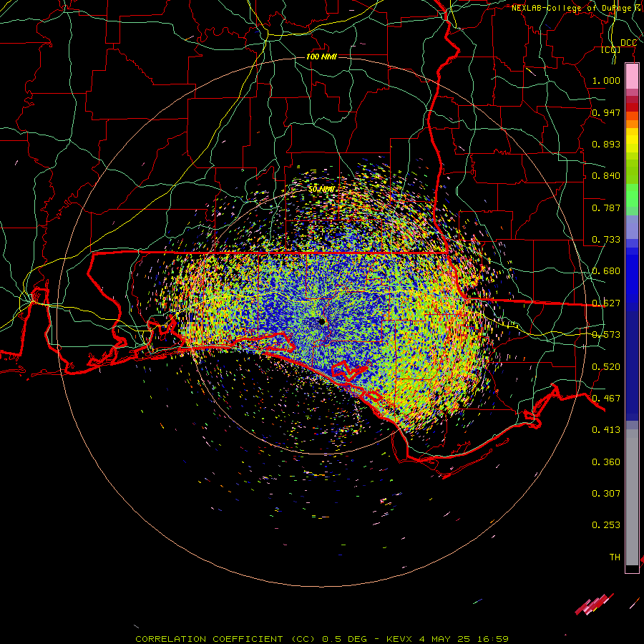Viewport: 644px width, 644px height.
Task: Pick the bright green segment of the color bar
Action: 632,195
